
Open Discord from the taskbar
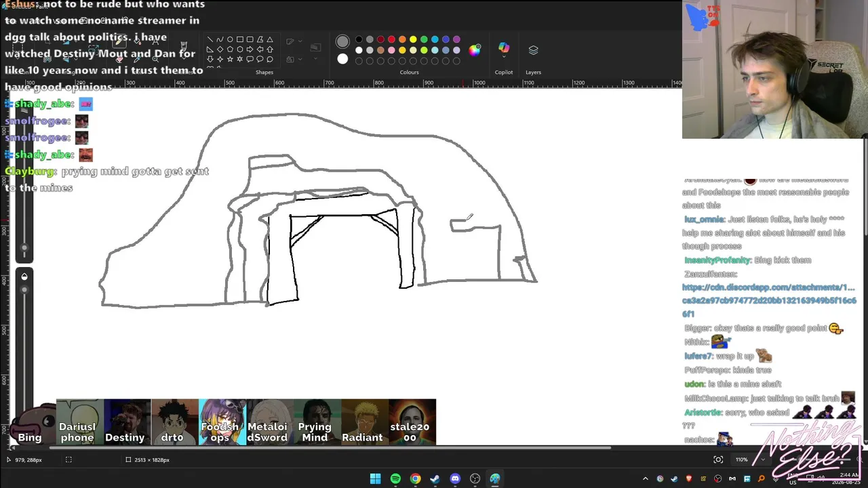pos(455,479)
